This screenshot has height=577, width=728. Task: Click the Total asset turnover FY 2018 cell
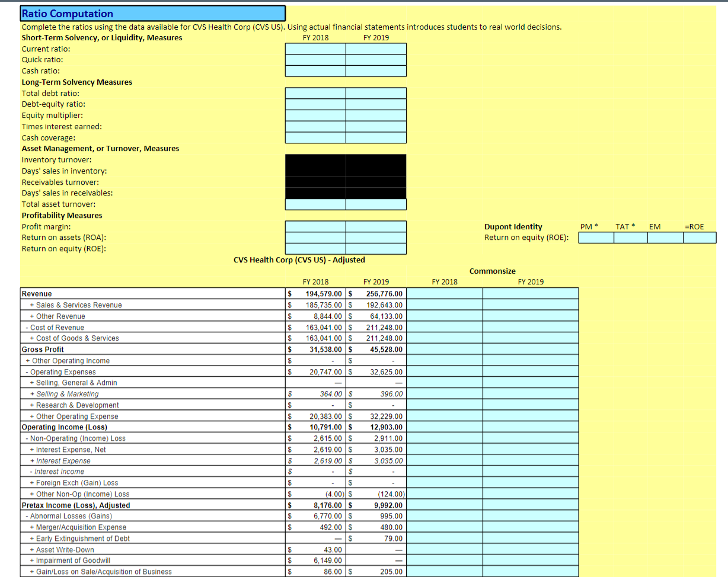coord(315,204)
